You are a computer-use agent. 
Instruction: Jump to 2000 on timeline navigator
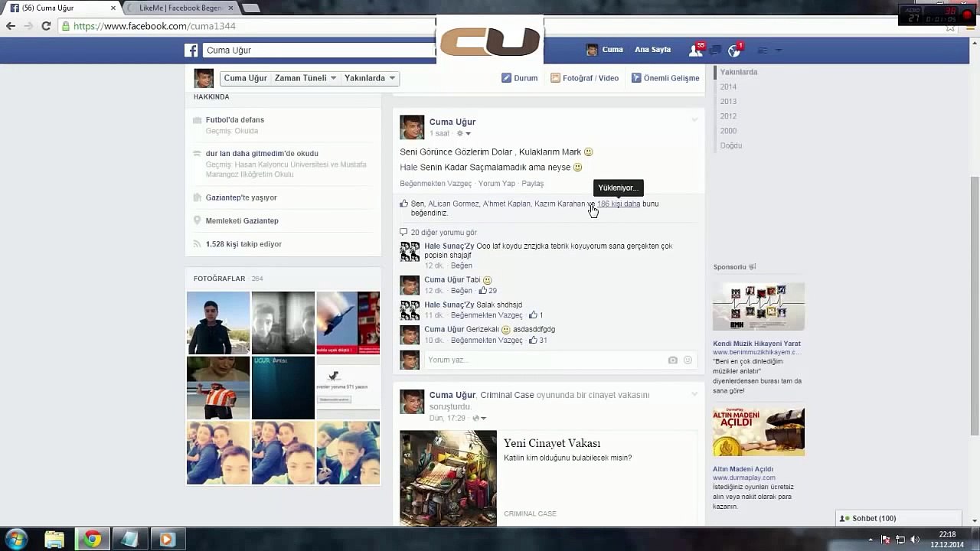tap(728, 131)
